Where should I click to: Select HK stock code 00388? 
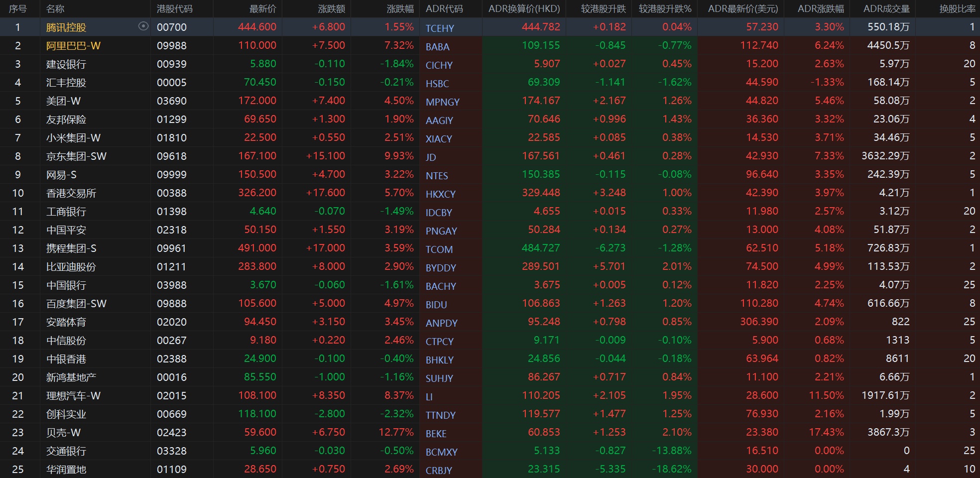[171, 193]
